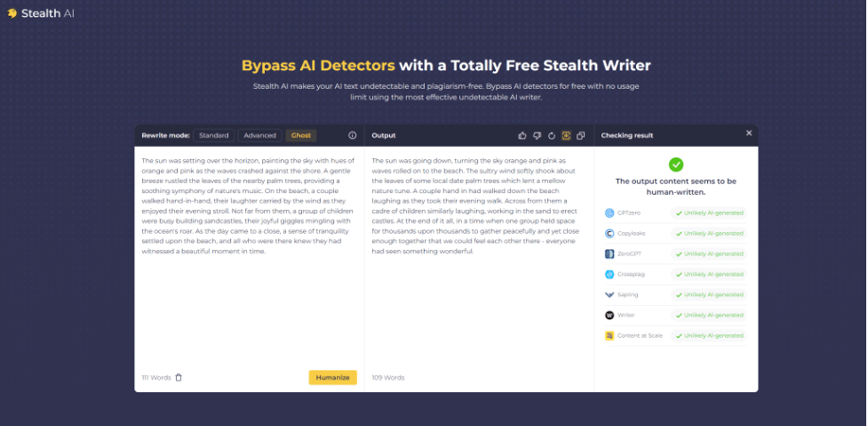The image size is (868, 426).
Task: Click the Crossplag detector icon
Action: point(609,274)
